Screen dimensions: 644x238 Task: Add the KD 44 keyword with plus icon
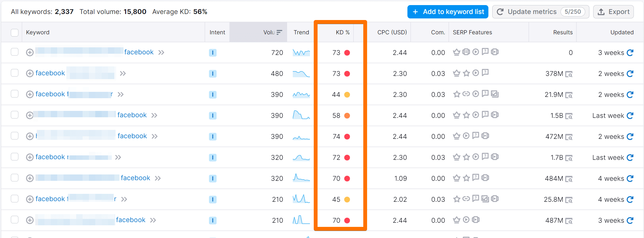click(30, 94)
